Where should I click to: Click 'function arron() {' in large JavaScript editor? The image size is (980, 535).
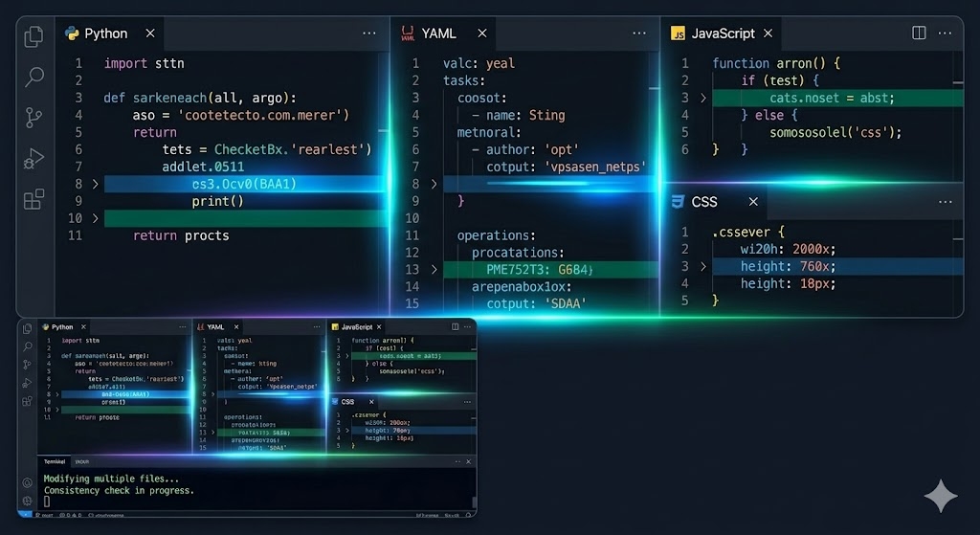(776, 63)
